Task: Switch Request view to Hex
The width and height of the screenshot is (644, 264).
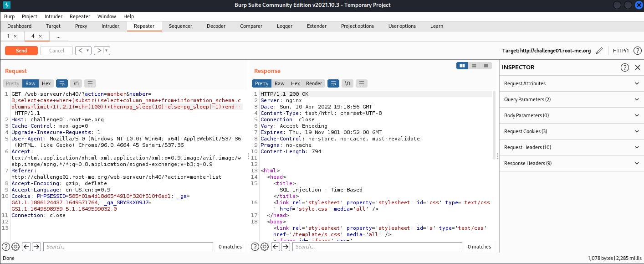Action: click(46, 83)
